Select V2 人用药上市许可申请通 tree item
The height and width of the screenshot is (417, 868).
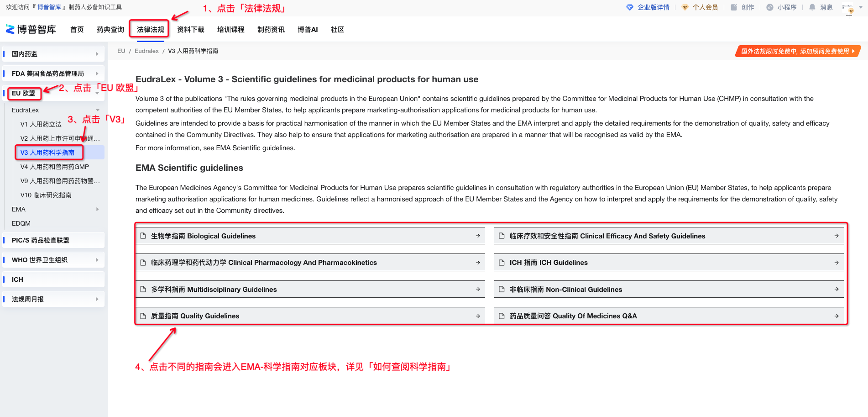pyautogui.click(x=60, y=138)
